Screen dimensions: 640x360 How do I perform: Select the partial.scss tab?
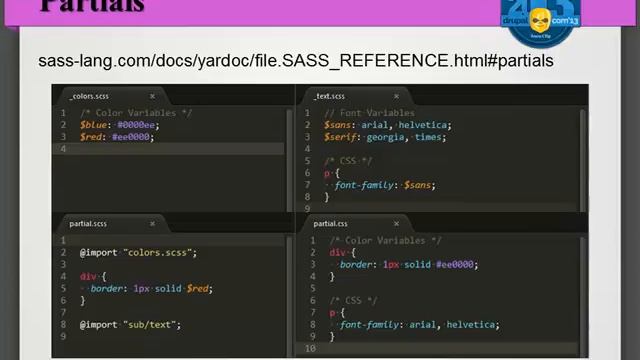click(x=88, y=224)
